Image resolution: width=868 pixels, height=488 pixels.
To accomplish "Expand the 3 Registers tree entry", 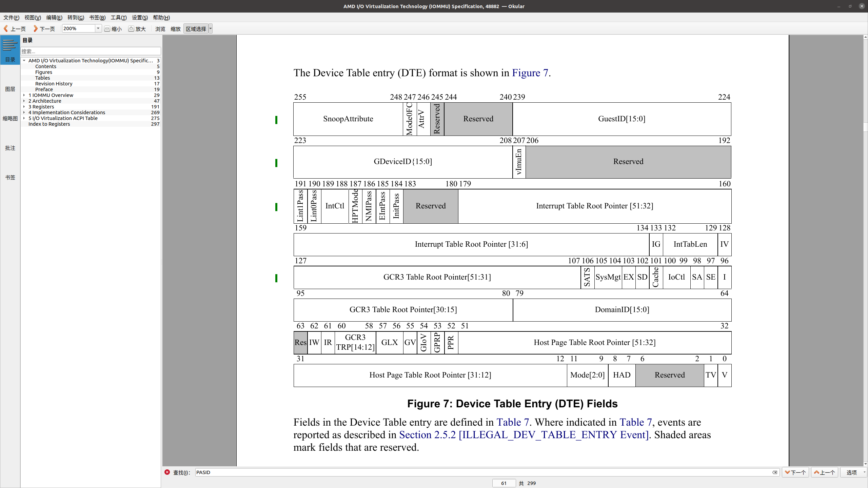I will (x=24, y=106).
